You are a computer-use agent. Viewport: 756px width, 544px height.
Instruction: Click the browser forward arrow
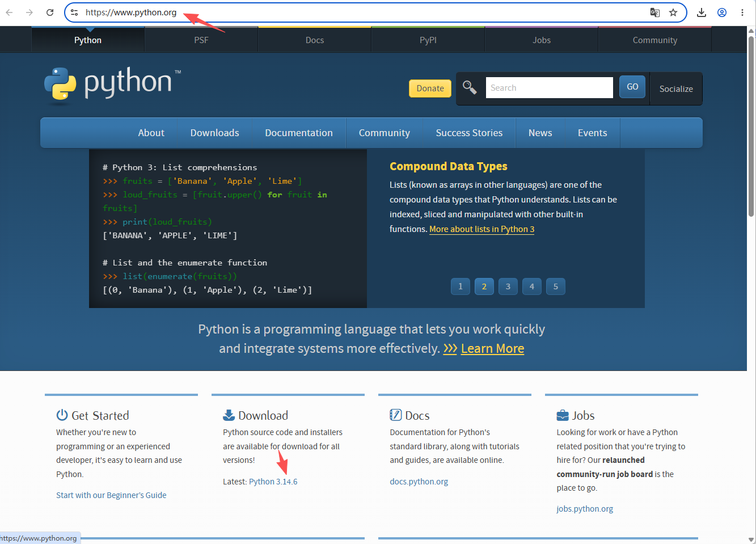point(29,12)
